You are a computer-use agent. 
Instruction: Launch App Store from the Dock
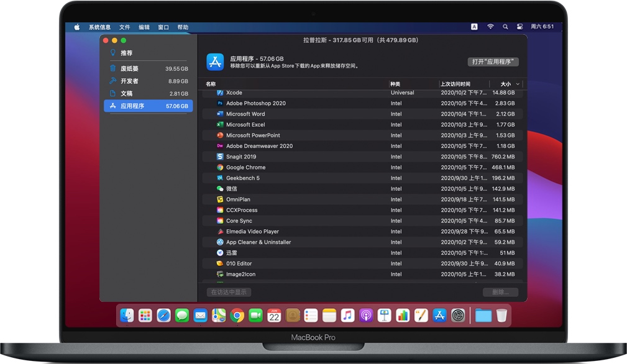[x=439, y=316]
